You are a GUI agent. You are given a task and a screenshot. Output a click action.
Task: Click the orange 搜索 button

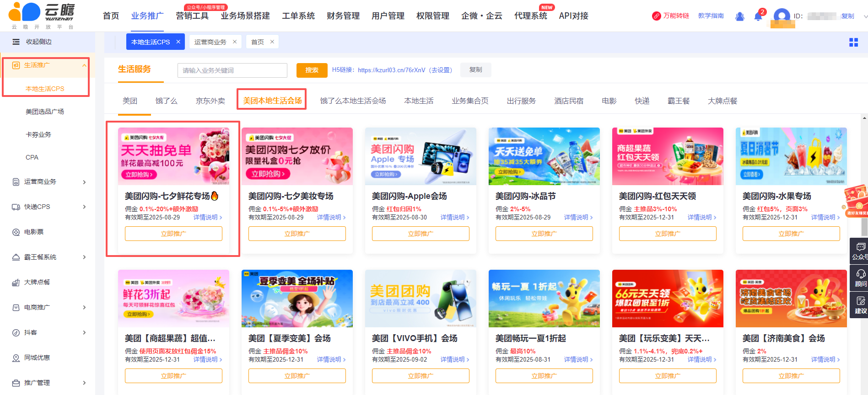[x=312, y=70]
